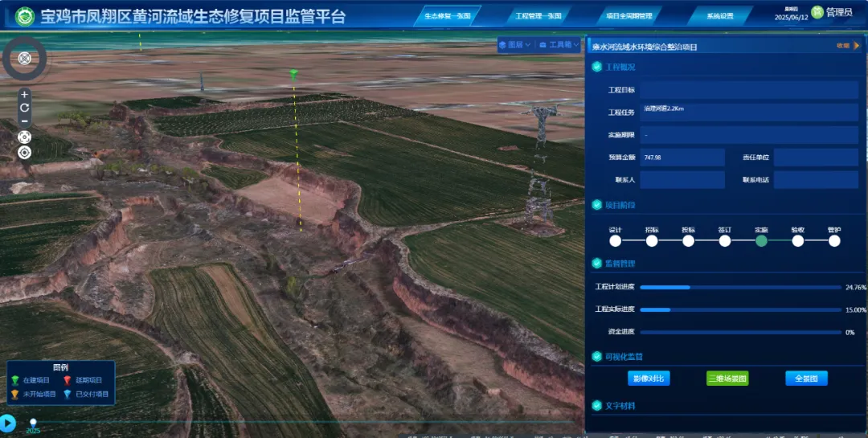
Task: Zoom in the 3D map view
Action: tap(24, 94)
